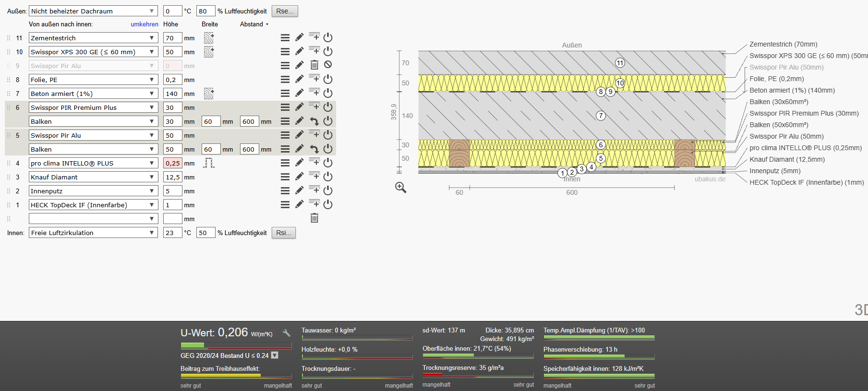Open the Außen dropdown Nicht beheizter Dachraum
This screenshot has width=868, height=391.
click(x=93, y=11)
